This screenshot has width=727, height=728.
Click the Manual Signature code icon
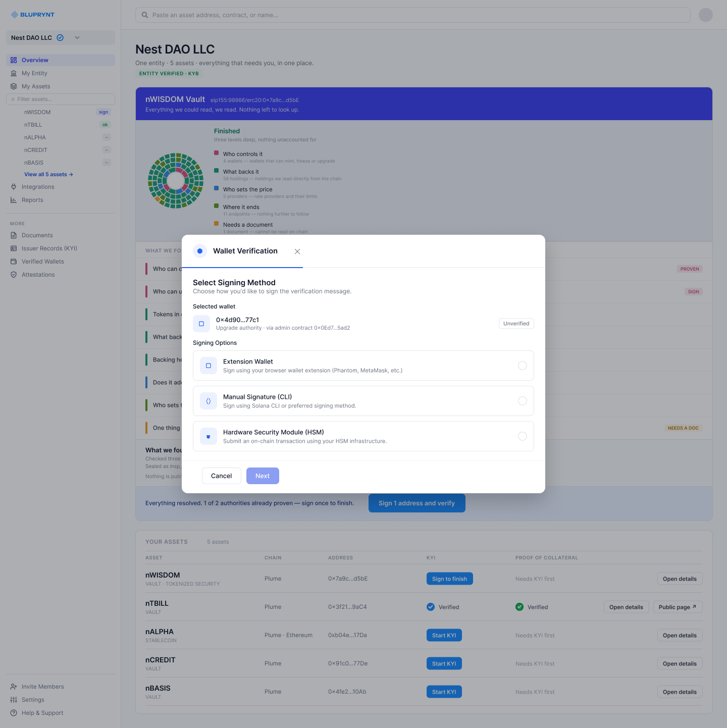tap(209, 401)
